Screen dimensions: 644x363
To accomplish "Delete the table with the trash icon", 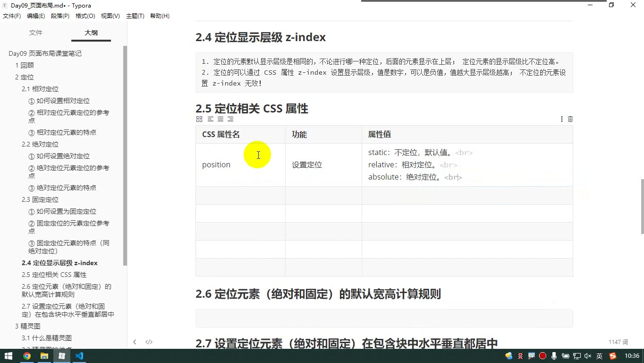I will point(570,119).
